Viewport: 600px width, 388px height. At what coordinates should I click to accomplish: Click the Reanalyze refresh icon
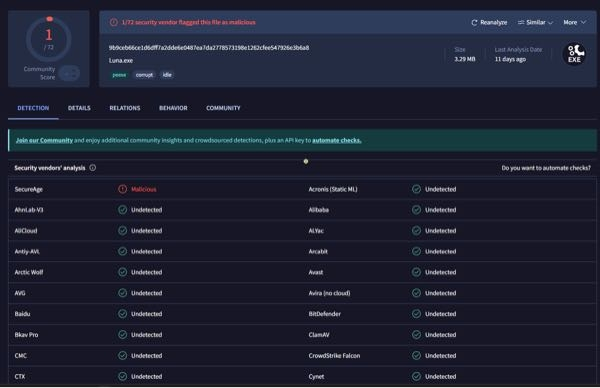474,23
